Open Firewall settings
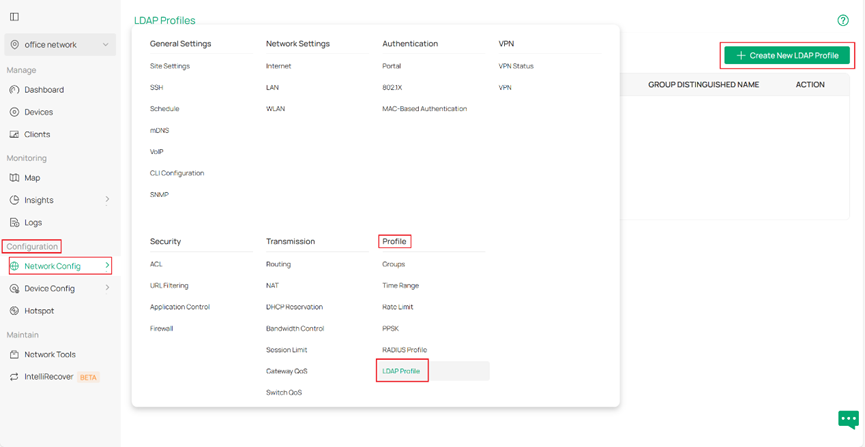The width and height of the screenshot is (865, 447). click(161, 328)
